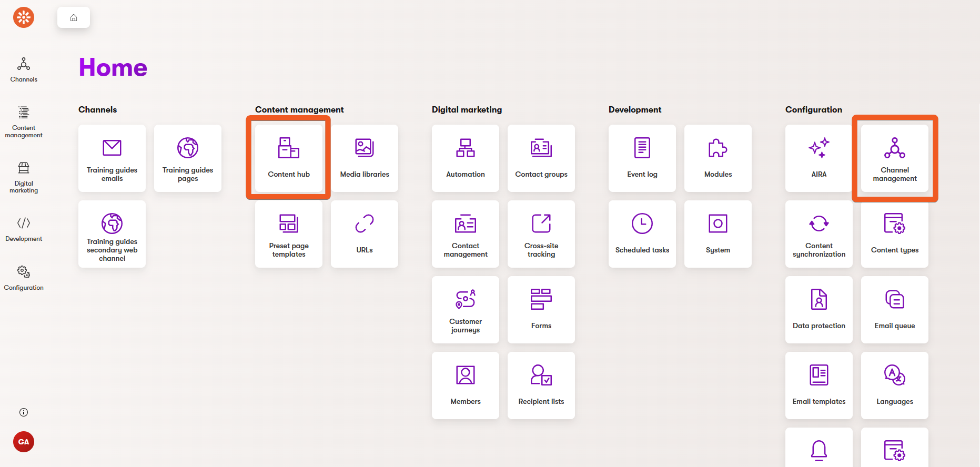Open the Contact management tile

(x=466, y=234)
